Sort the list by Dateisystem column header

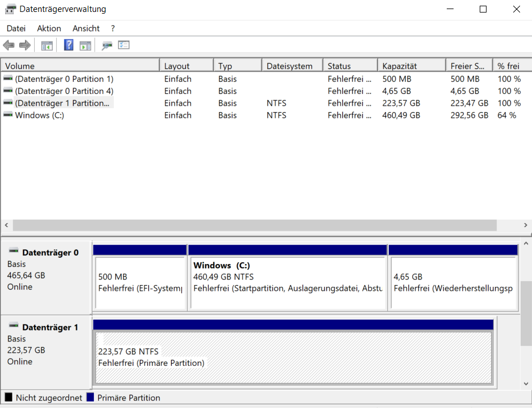pyautogui.click(x=291, y=66)
